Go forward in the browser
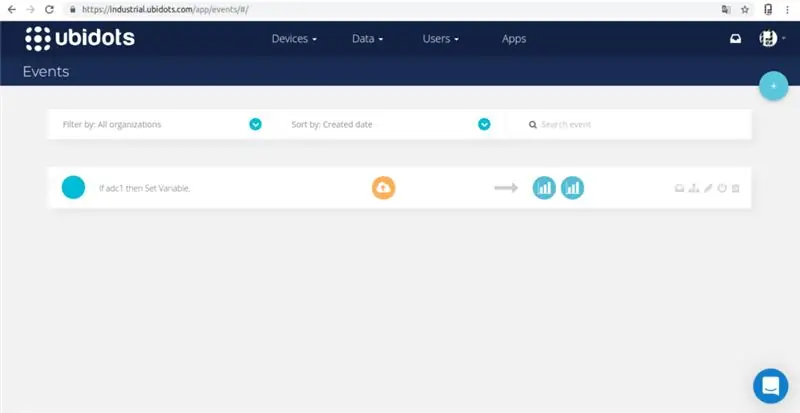800x413 pixels. (30, 9)
